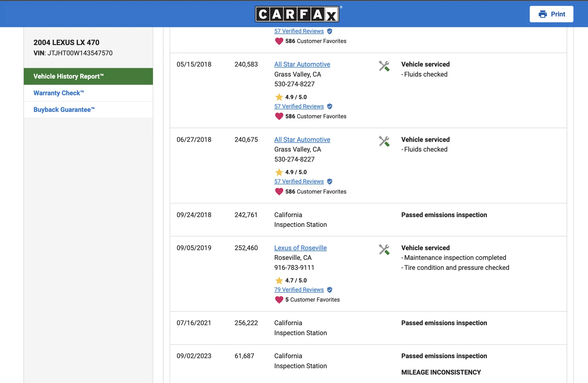
Task: Click 'Passed emissions inspection' for 09/02/2023
Action: [444, 356]
